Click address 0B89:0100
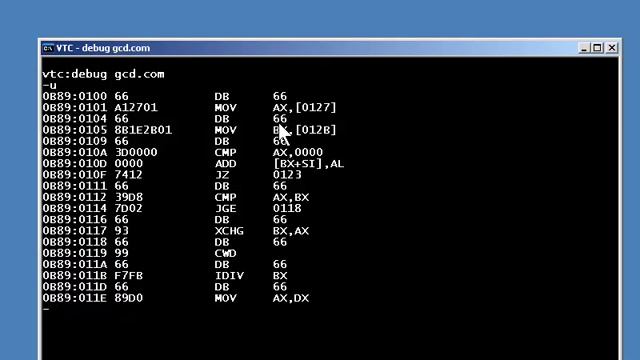 [x=74, y=96]
